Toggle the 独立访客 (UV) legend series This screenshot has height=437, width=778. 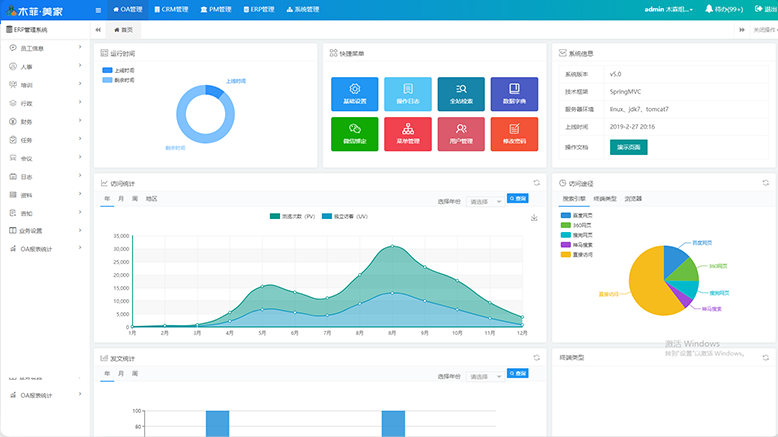(345, 217)
